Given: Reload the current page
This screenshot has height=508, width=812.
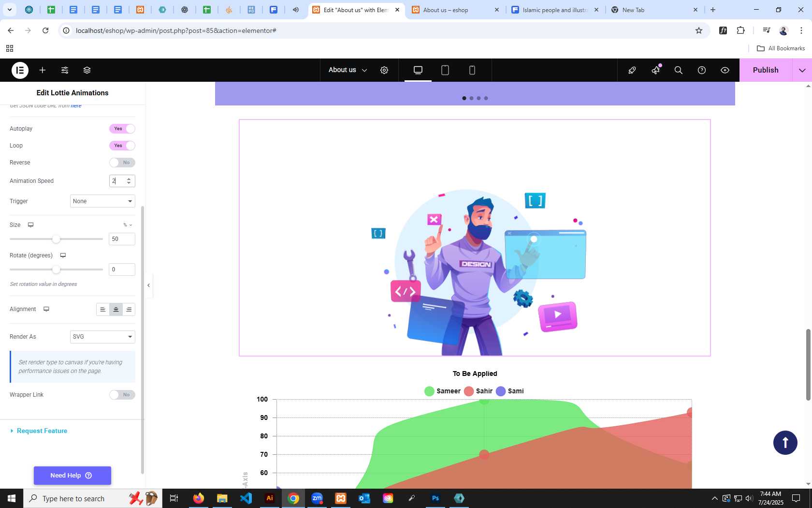Looking at the screenshot, I should 45,30.
